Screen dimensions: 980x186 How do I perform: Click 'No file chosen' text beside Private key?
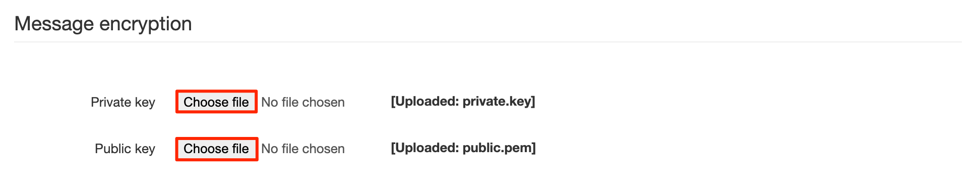[303, 102]
